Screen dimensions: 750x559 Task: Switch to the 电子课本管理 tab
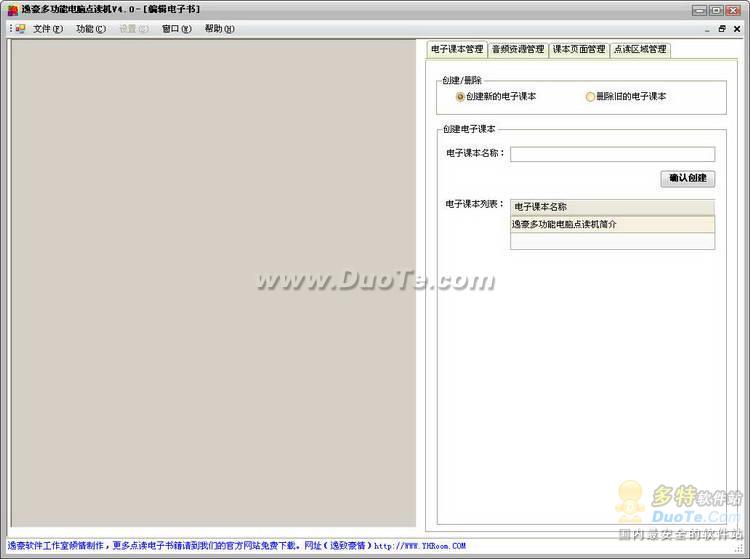pyautogui.click(x=456, y=49)
